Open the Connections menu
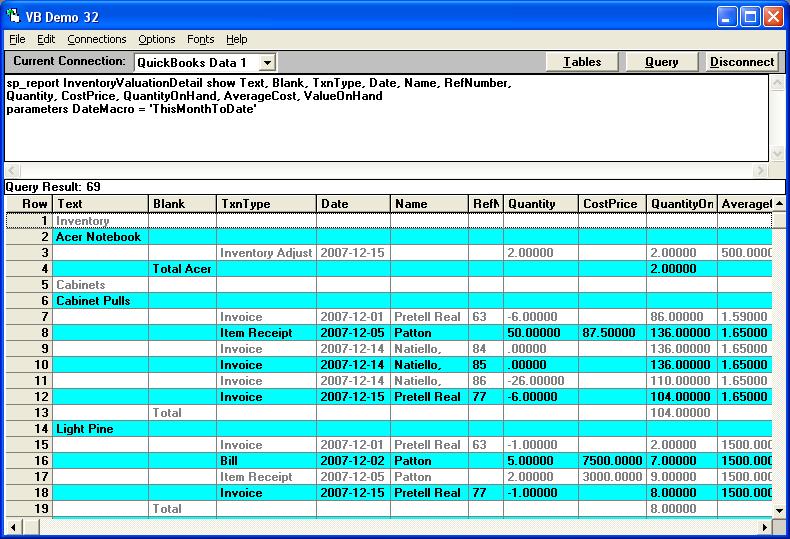The height and width of the screenshot is (539, 790). coord(97,39)
